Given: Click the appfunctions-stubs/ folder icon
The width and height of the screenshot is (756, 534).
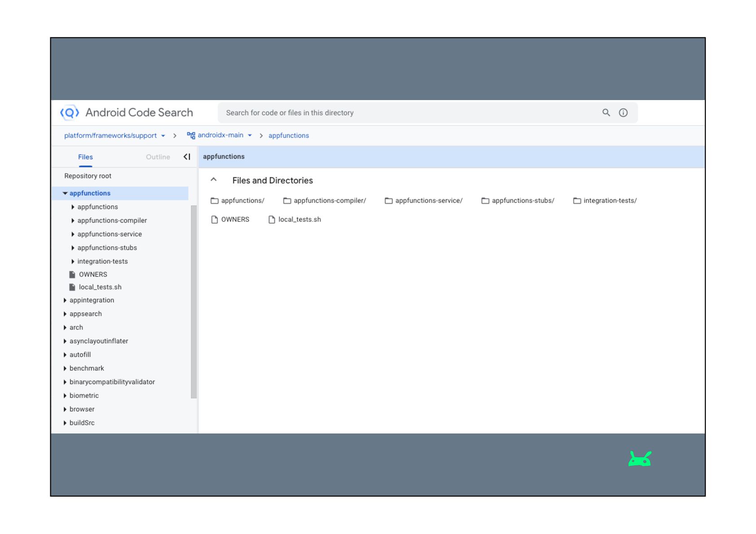Looking at the screenshot, I should point(485,201).
